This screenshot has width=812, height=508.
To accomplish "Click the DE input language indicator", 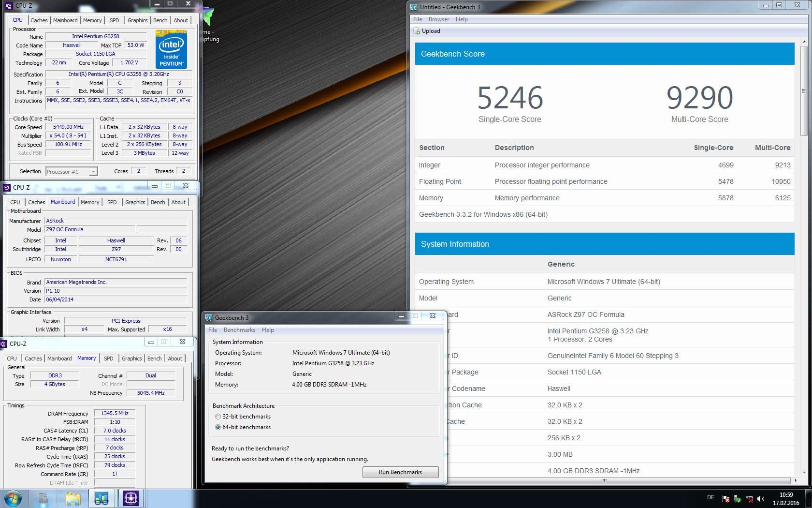I will click(x=710, y=497).
